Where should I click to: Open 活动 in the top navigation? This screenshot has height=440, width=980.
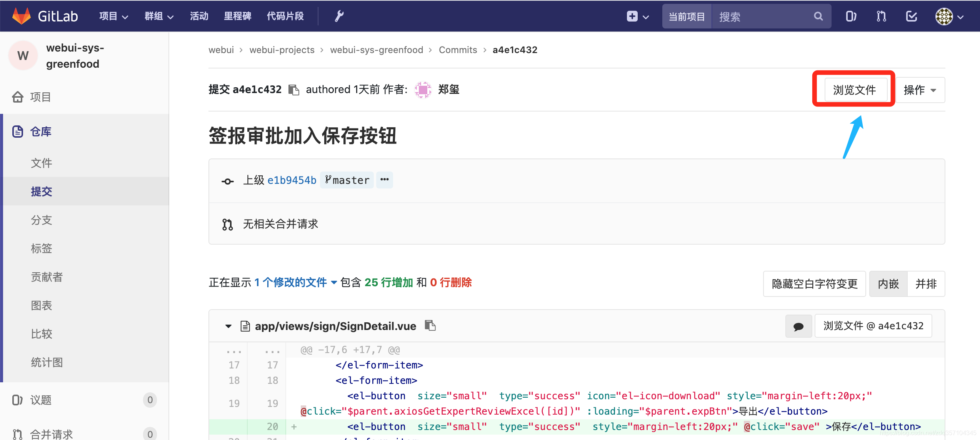coord(199,16)
